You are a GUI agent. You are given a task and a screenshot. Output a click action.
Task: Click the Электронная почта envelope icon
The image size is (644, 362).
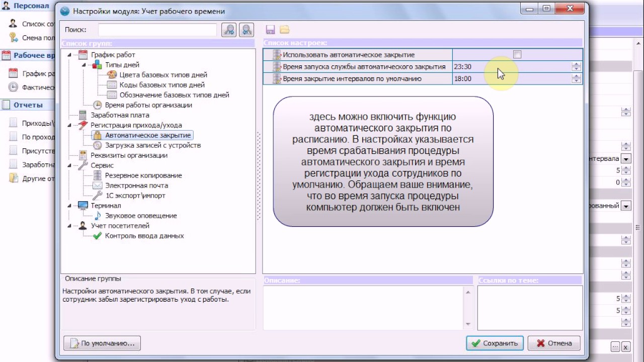click(x=98, y=186)
